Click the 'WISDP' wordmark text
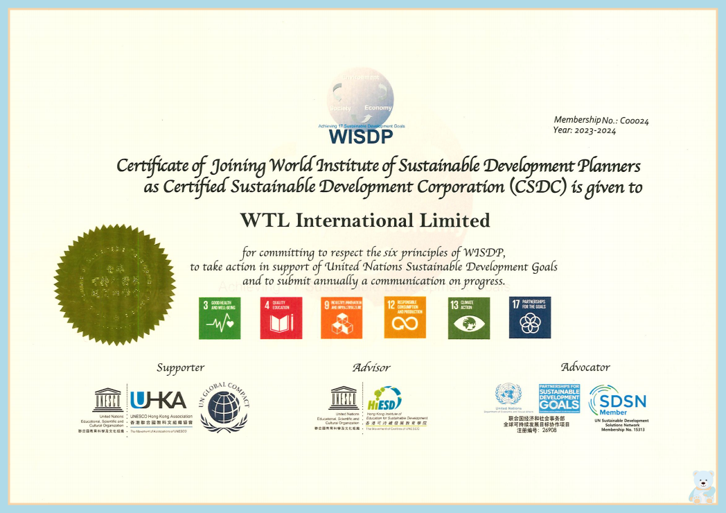This screenshot has height=513, width=726. 361,137
